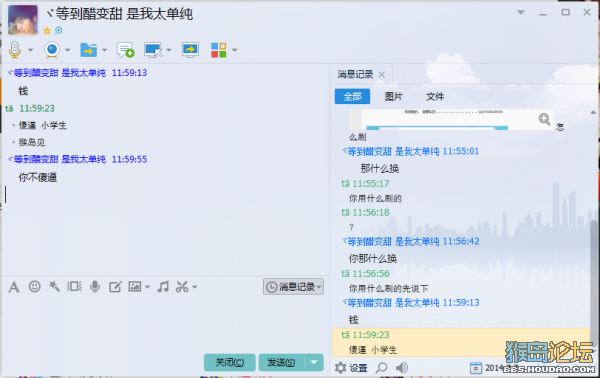The width and height of the screenshot is (600, 378).
Task: Click the music note icon
Action: (x=163, y=286)
